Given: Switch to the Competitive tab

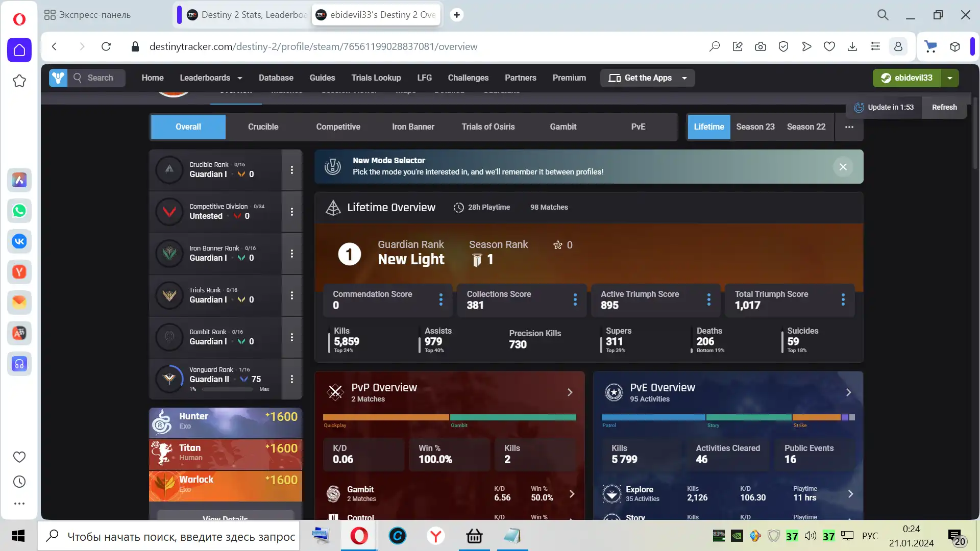Looking at the screenshot, I should pos(338,127).
